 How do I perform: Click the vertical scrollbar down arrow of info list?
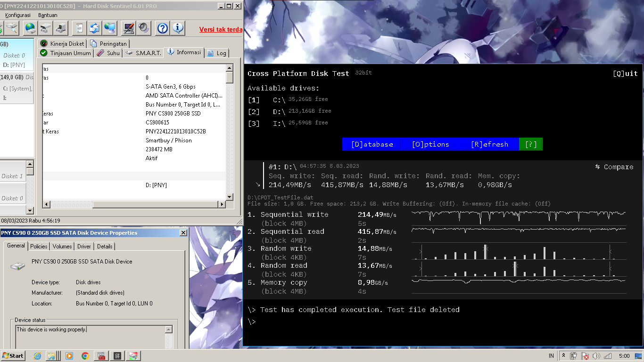[230, 197]
